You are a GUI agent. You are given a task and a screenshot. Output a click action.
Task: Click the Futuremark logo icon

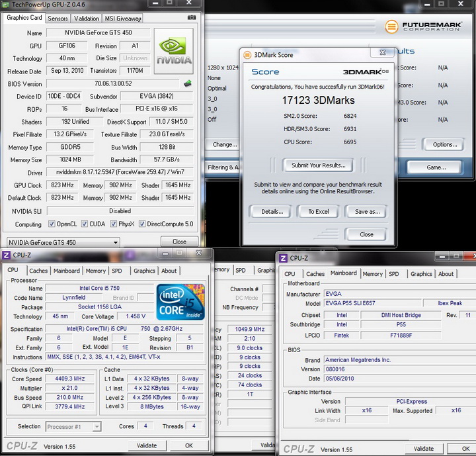(391, 26)
